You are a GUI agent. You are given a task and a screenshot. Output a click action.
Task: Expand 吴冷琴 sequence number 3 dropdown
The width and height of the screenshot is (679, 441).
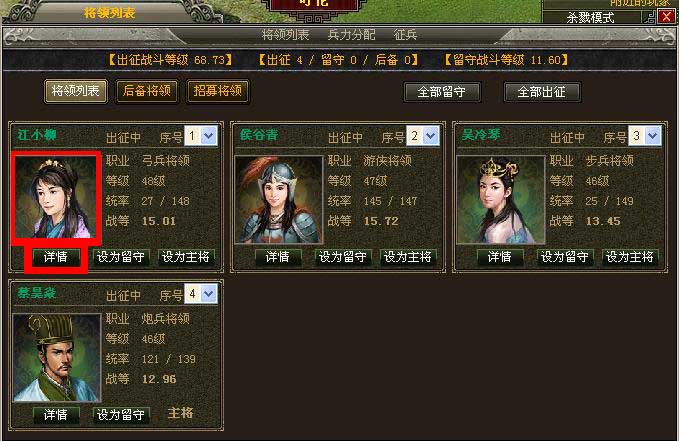click(x=653, y=136)
